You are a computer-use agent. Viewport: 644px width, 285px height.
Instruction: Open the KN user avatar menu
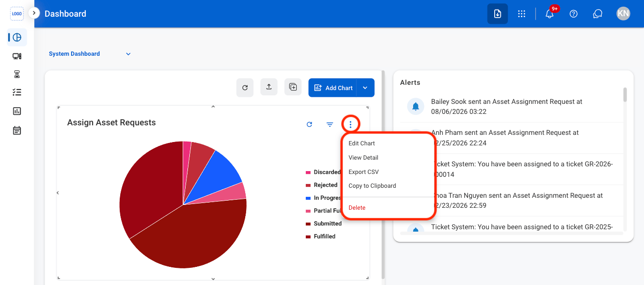tap(623, 14)
